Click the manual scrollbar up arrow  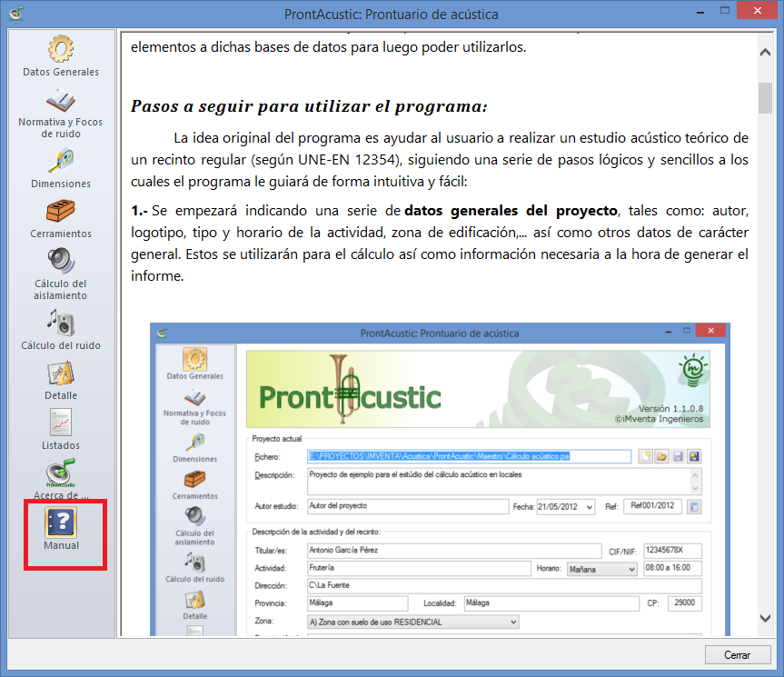(765, 52)
